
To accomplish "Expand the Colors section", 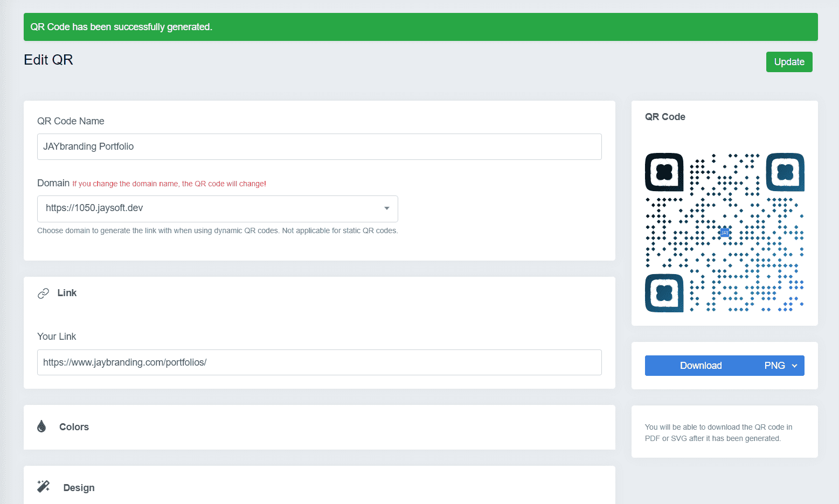I will coord(319,427).
